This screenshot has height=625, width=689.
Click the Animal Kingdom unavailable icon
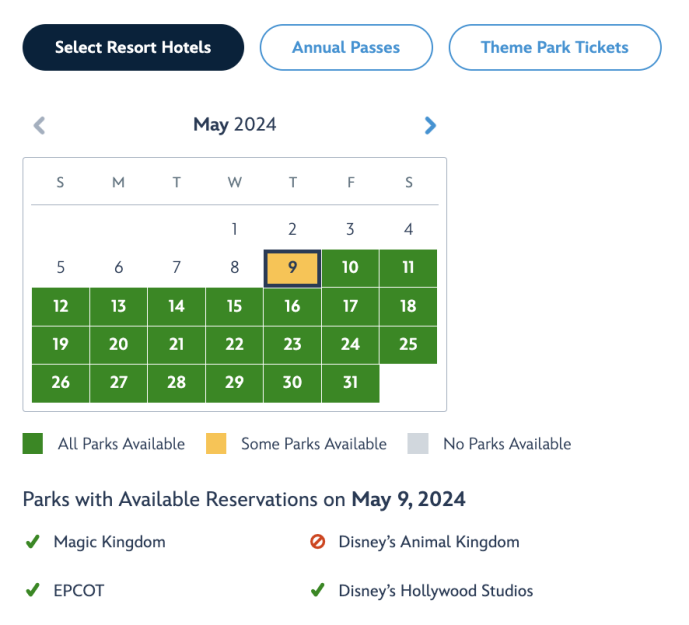318,541
